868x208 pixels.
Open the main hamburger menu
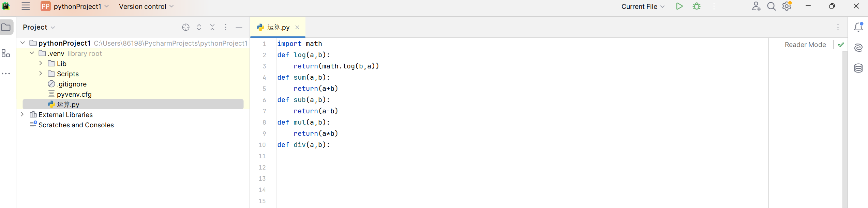26,6
